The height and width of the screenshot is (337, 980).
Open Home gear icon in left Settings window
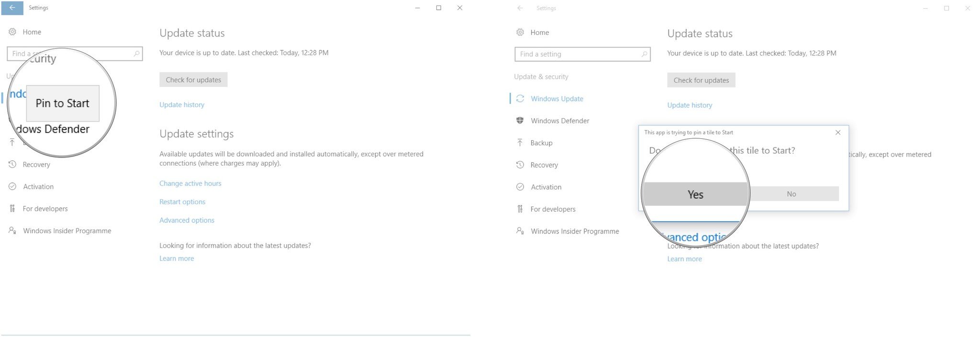(12, 32)
